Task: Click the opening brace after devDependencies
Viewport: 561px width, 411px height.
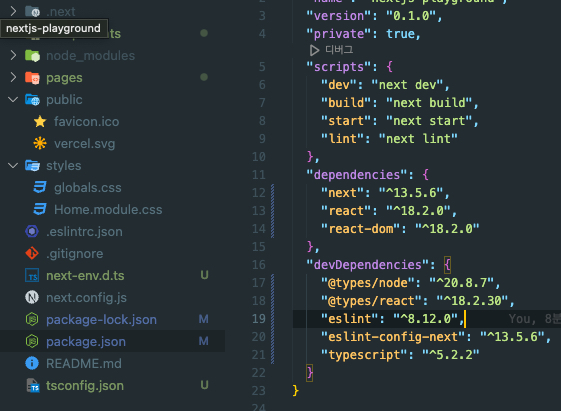Action: 447,265
